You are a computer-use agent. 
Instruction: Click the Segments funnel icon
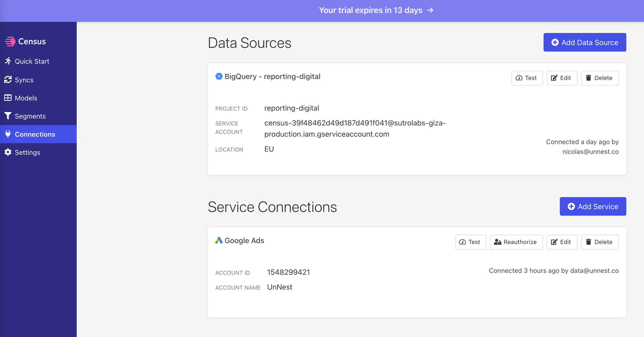click(8, 116)
